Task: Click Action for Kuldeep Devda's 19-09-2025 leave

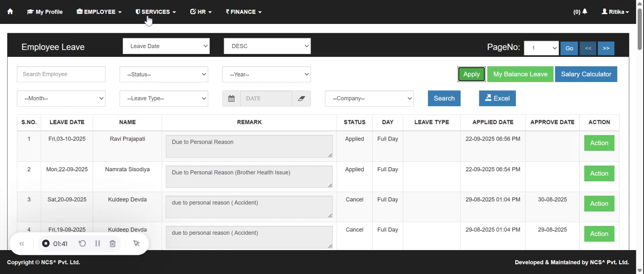Action: (x=599, y=234)
